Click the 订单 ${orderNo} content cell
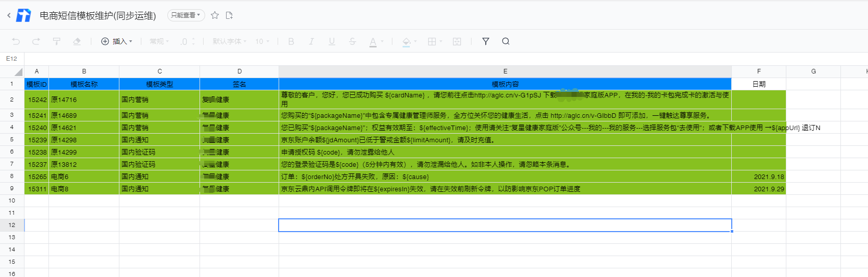The image size is (868, 277). coord(505,177)
